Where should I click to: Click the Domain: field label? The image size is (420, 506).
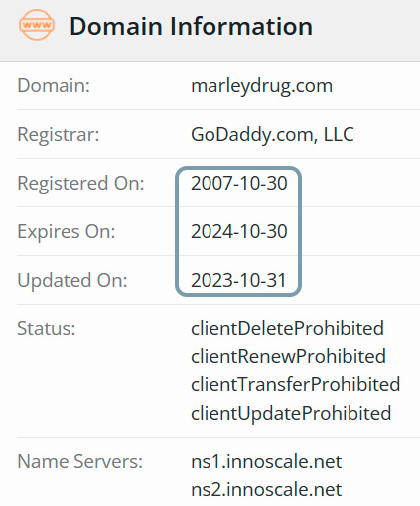pos(54,86)
